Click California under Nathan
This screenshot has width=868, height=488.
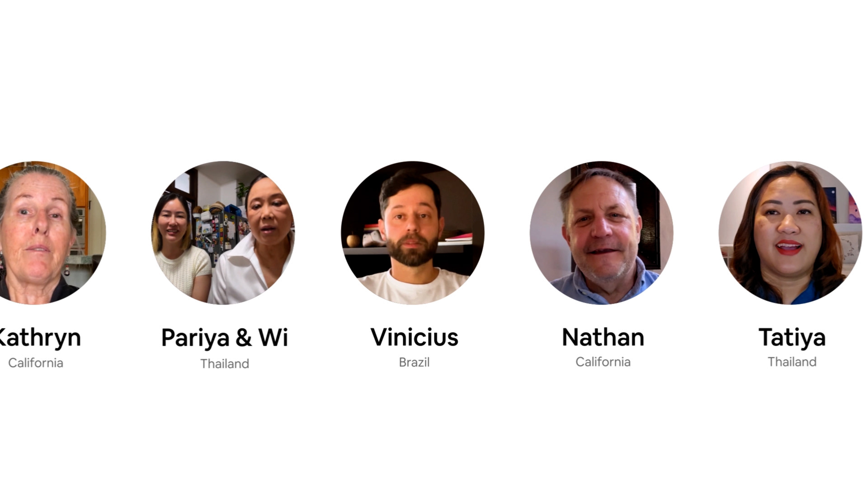[x=603, y=362]
